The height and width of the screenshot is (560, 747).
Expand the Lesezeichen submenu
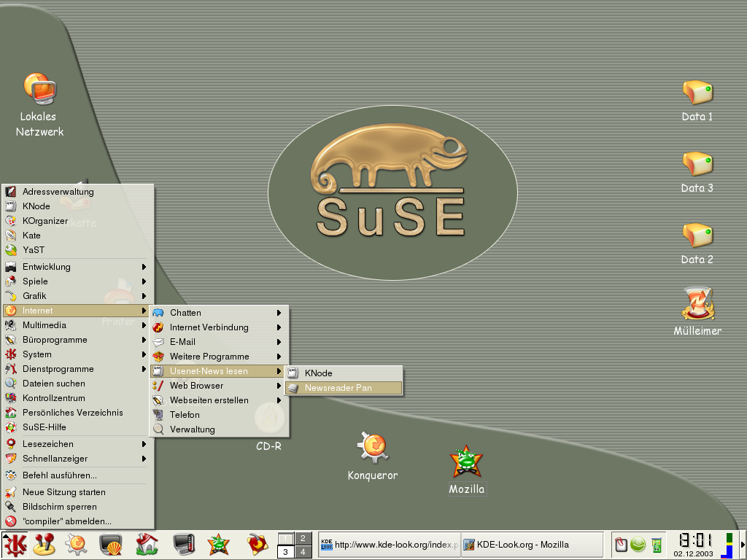[78, 444]
